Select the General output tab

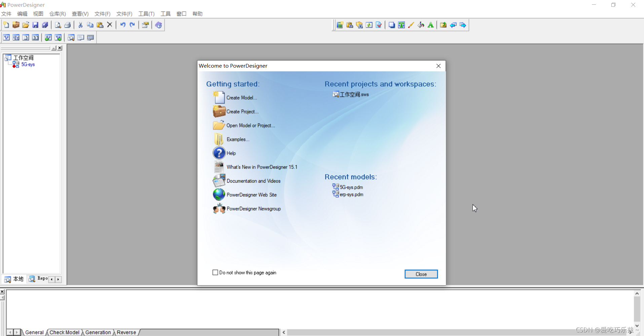tap(34, 332)
